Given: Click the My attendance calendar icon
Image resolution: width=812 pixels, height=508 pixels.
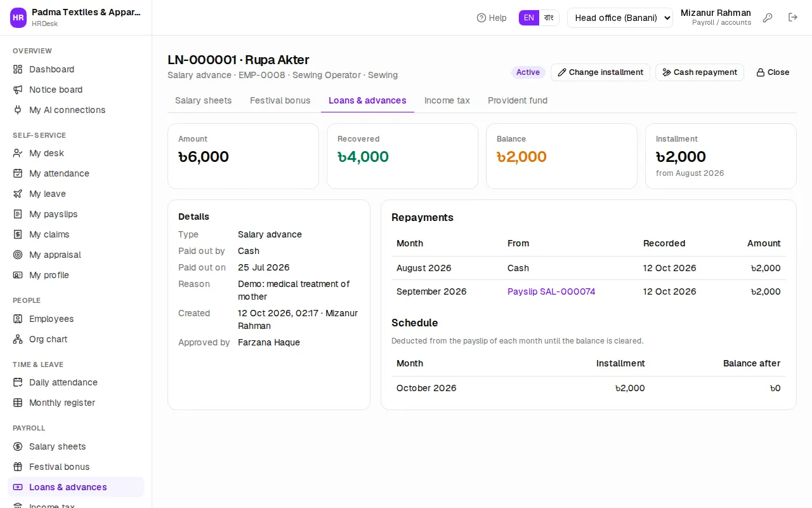Looking at the screenshot, I should tap(18, 173).
